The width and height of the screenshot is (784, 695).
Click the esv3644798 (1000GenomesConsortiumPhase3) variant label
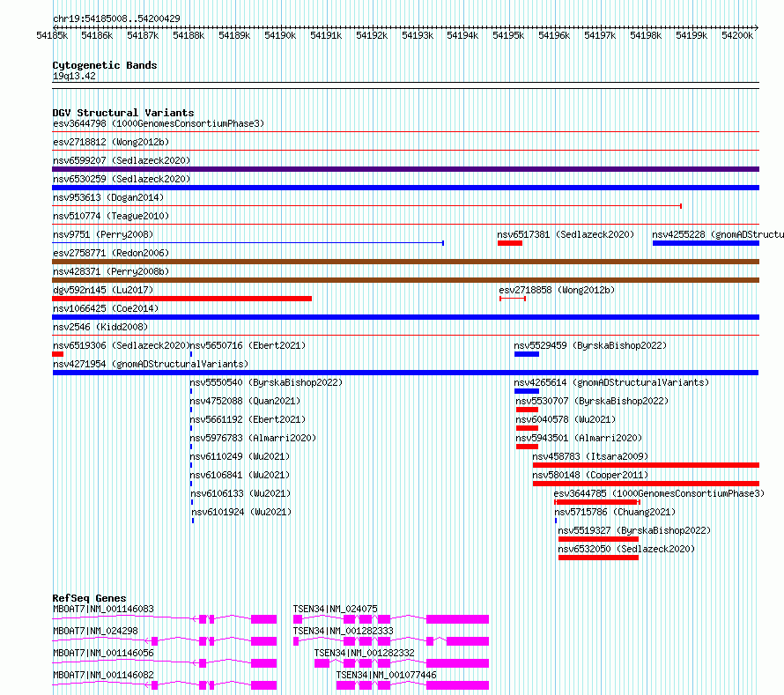click(159, 123)
